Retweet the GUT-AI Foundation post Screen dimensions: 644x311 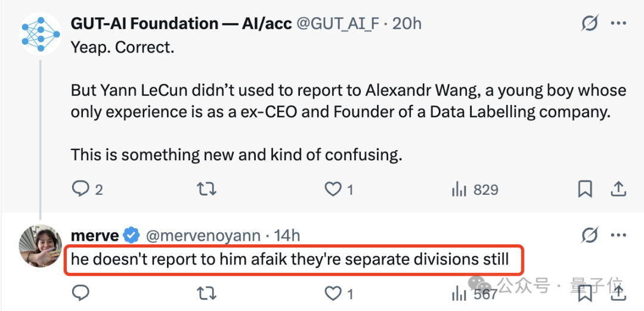coord(206,189)
